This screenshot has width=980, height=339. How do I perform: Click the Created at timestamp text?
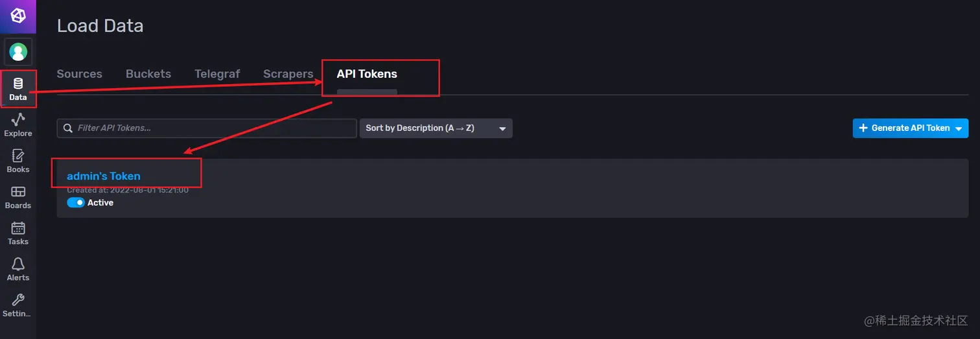[x=128, y=190]
